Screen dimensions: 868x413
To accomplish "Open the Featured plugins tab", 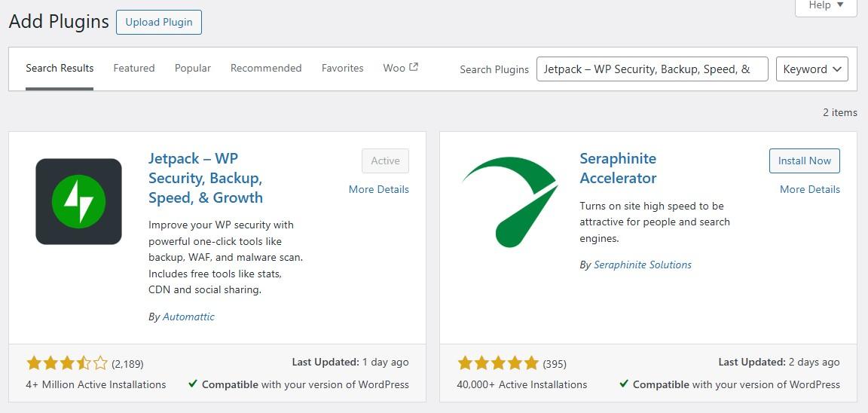I will coord(134,68).
